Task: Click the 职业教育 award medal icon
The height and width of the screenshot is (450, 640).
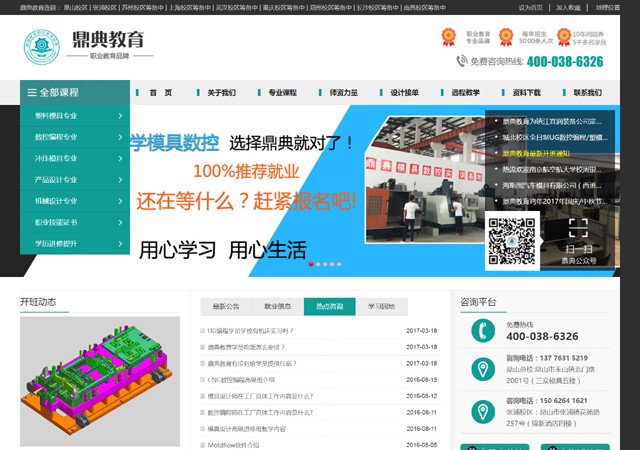Action: point(449,37)
